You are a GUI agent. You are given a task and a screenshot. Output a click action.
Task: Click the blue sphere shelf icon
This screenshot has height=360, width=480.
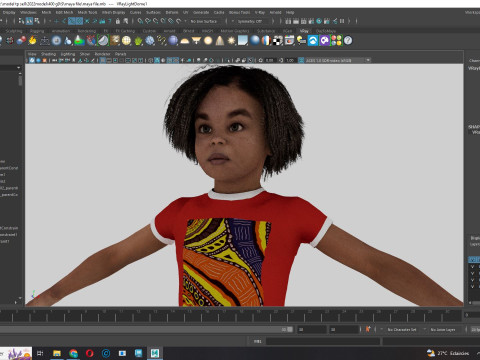pyautogui.click(x=255, y=41)
